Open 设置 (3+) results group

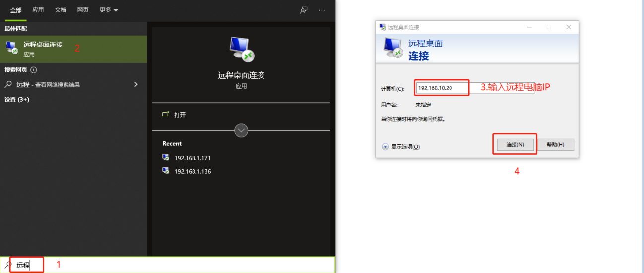(x=17, y=100)
